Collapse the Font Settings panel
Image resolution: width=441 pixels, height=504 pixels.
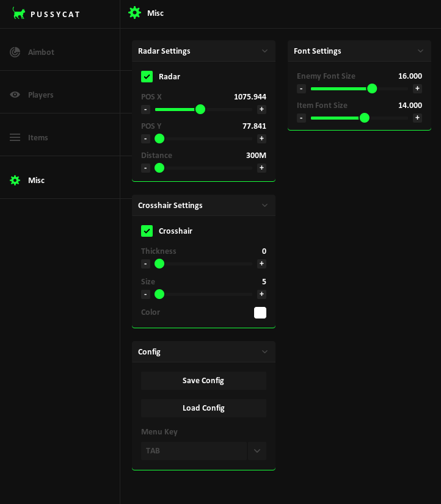click(420, 51)
